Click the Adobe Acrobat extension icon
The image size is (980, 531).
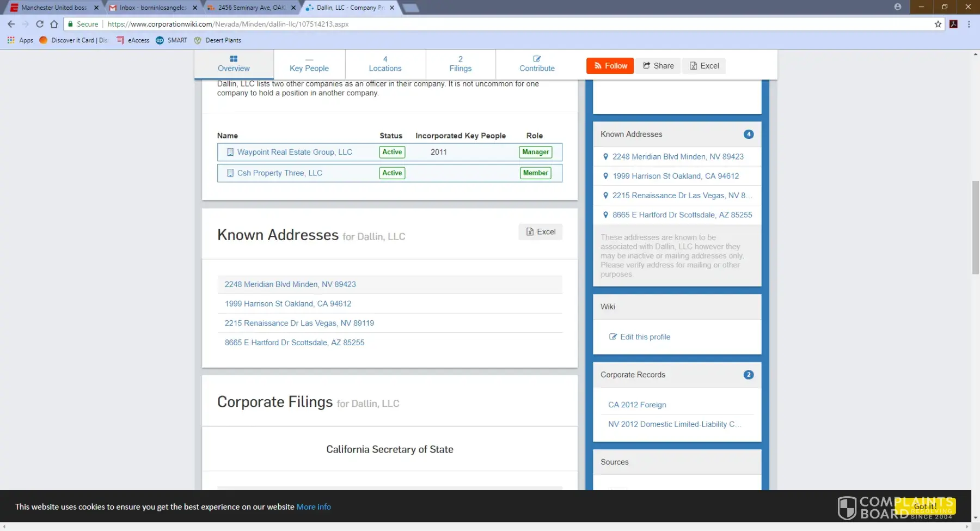tap(953, 24)
